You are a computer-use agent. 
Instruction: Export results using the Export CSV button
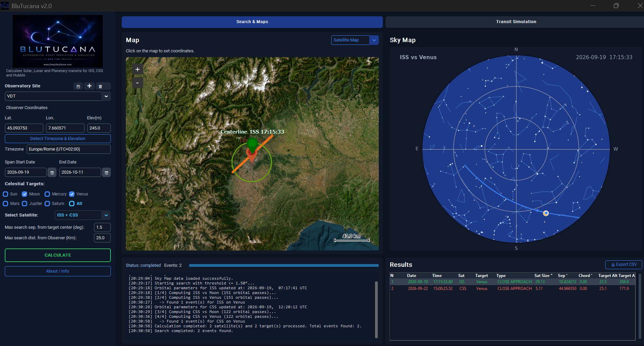coord(624,264)
